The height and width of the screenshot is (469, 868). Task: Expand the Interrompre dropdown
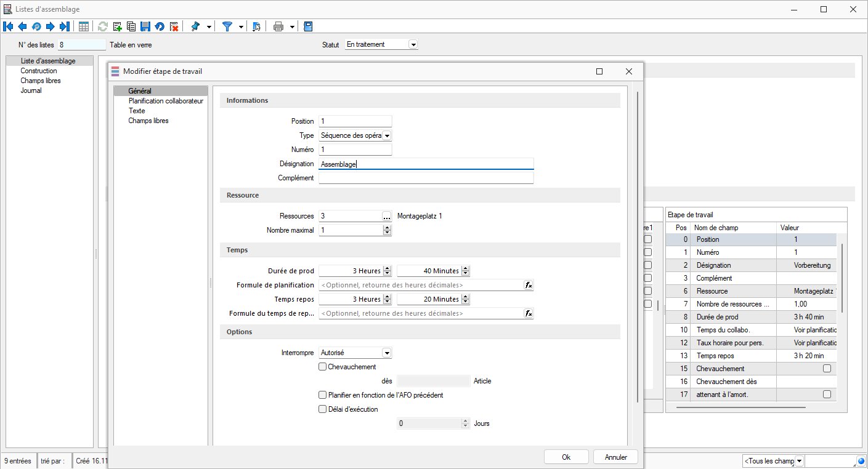[x=386, y=353]
